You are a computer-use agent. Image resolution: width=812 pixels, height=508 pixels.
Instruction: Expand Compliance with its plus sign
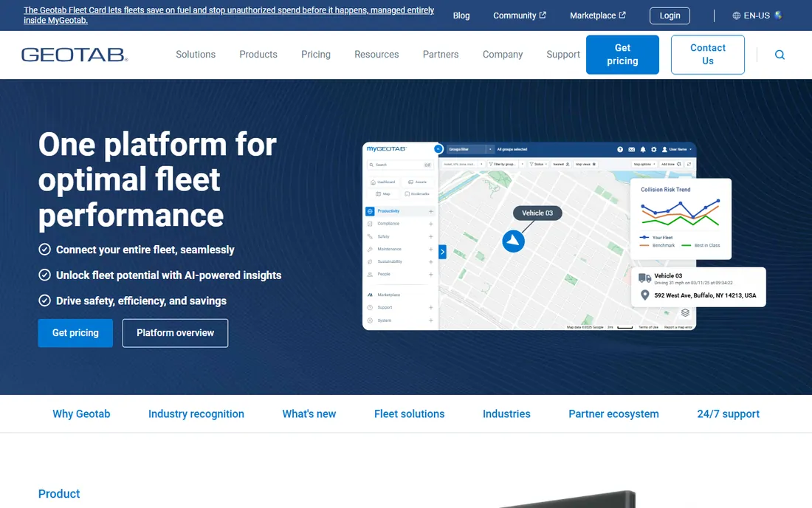point(431,224)
